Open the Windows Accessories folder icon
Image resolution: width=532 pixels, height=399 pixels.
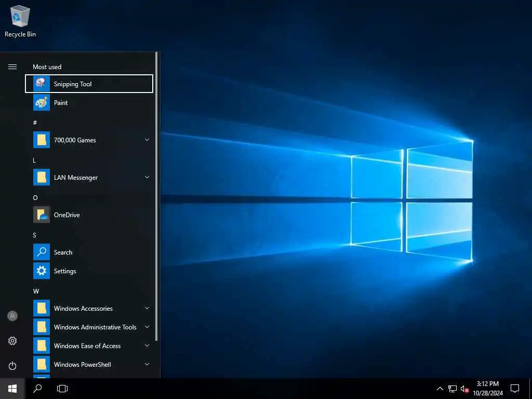(42, 308)
